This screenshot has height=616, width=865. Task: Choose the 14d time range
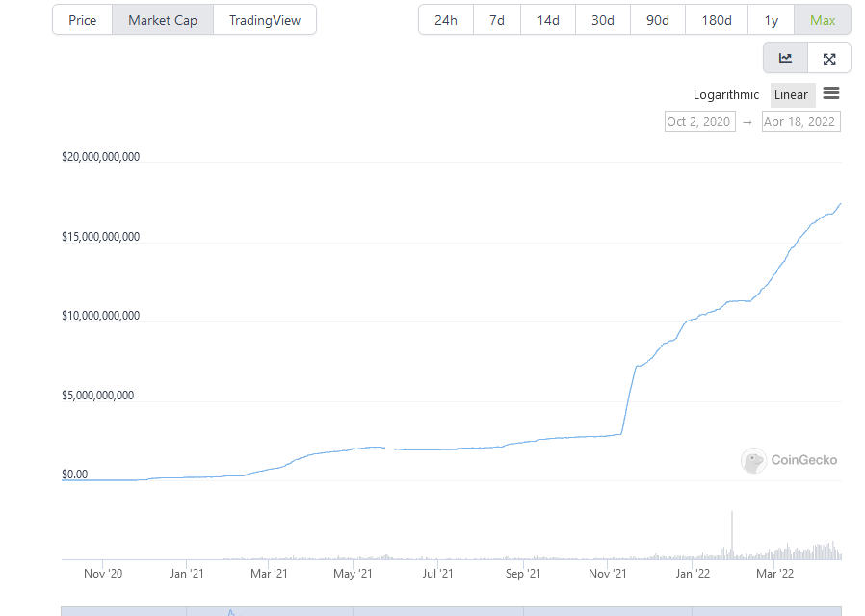[548, 20]
